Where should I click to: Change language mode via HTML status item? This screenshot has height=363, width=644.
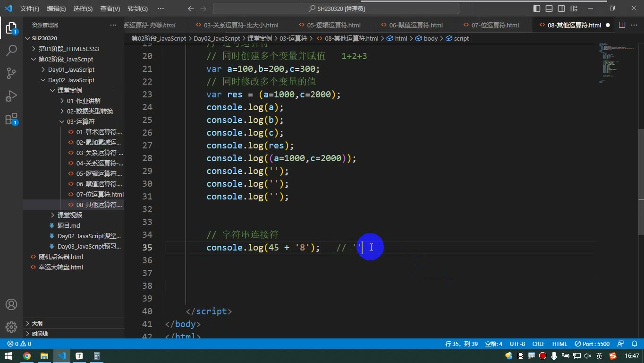click(559, 344)
